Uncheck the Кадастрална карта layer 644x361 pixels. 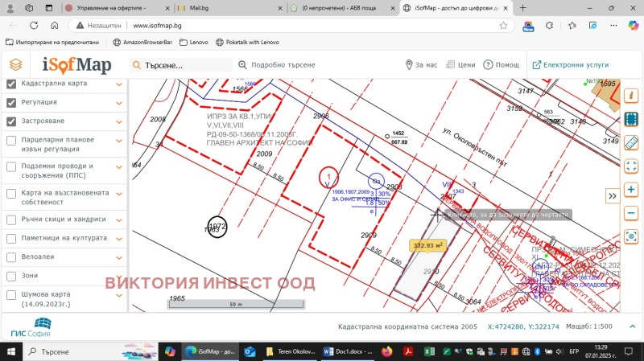click(x=11, y=84)
